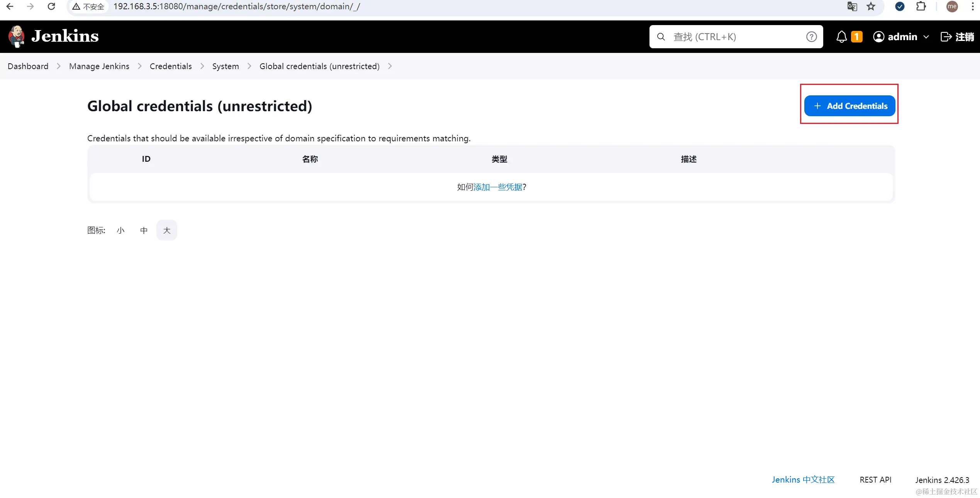Open the notifications bell
Image resolution: width=980 pixels, height=498 pixels.
pos(842,36)
